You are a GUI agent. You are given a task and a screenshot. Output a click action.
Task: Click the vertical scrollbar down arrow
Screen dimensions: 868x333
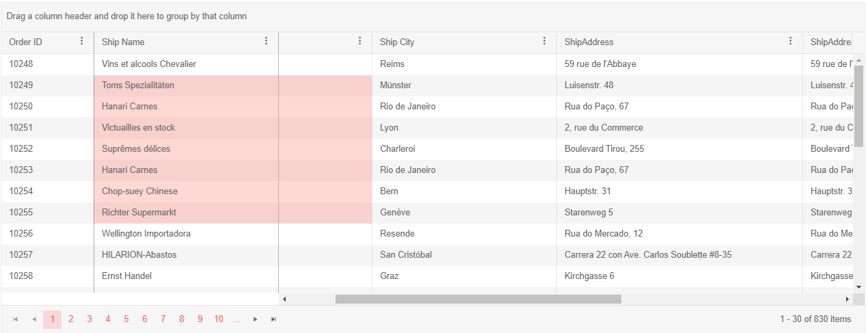(859, 287)
